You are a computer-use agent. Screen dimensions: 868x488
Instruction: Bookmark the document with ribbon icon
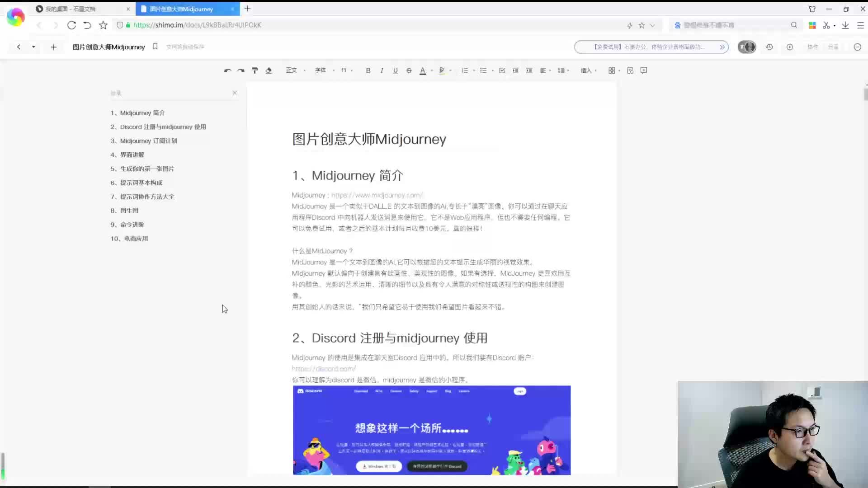(x=155, y=47)
